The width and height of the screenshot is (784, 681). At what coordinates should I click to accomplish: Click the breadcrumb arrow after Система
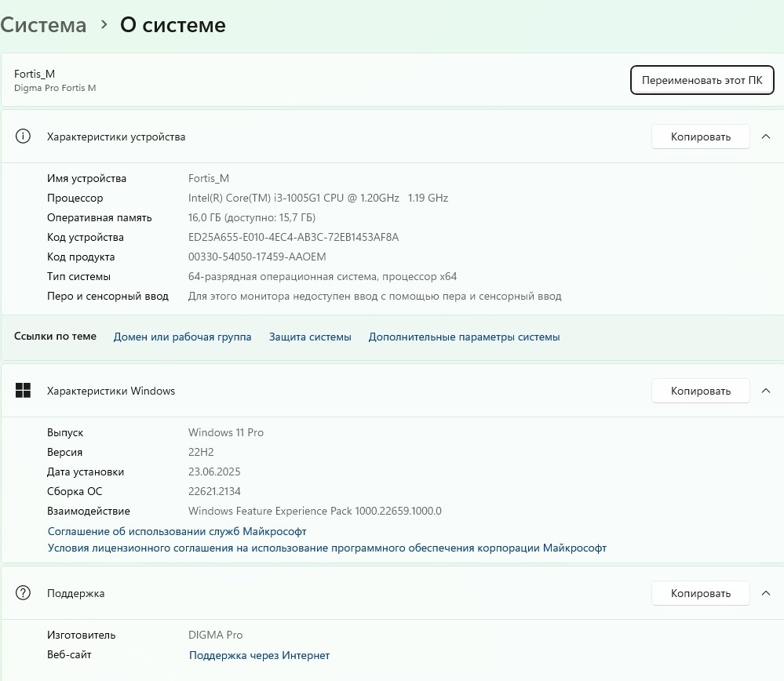coord(104,25)
